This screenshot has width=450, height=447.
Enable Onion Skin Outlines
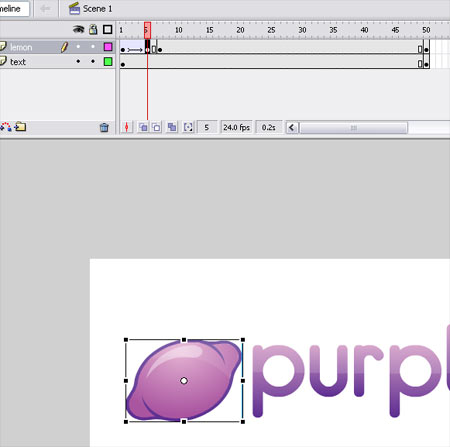click(156, 127)
